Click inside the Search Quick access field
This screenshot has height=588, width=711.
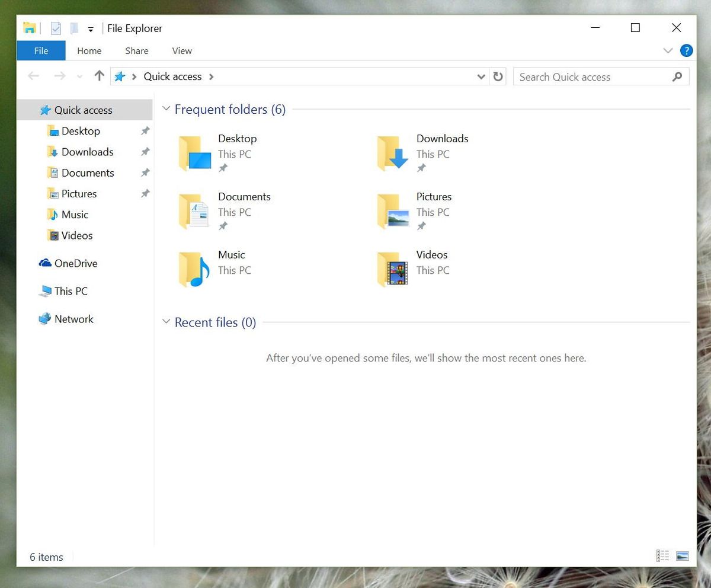tap(587, 76)
